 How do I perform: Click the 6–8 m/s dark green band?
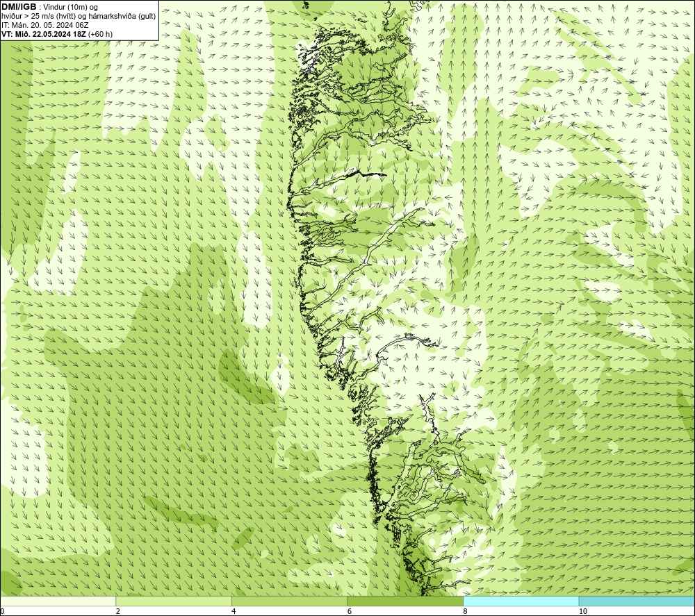click(x=405, y=601)
